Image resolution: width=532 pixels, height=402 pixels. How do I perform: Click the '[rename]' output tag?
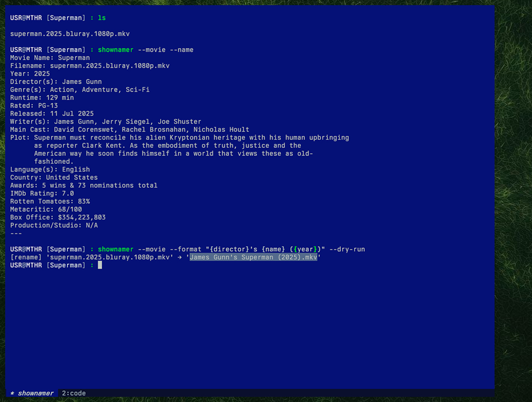(x=26, y=257)
